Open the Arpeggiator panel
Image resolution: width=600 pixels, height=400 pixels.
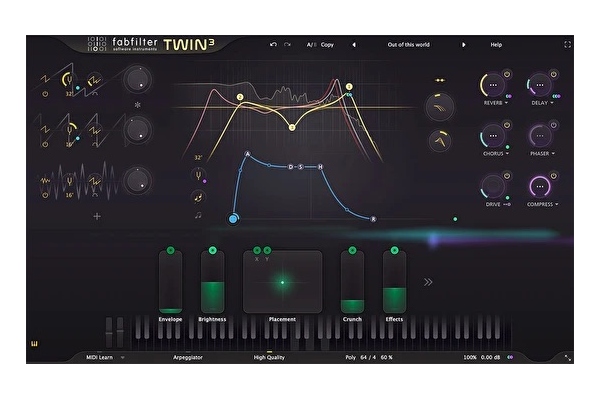[188, 357]
